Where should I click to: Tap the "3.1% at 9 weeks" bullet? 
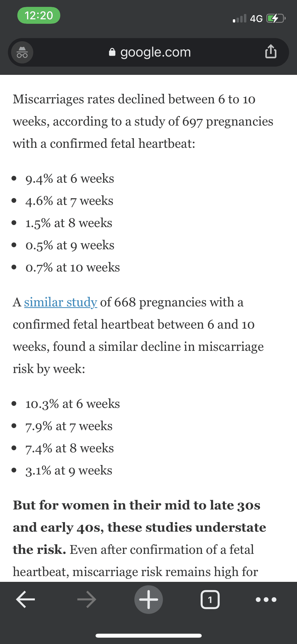(69, 471)
